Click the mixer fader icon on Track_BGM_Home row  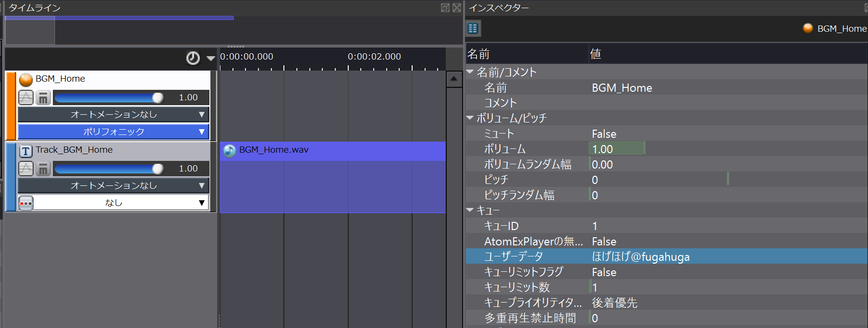(x=43, y=169)
